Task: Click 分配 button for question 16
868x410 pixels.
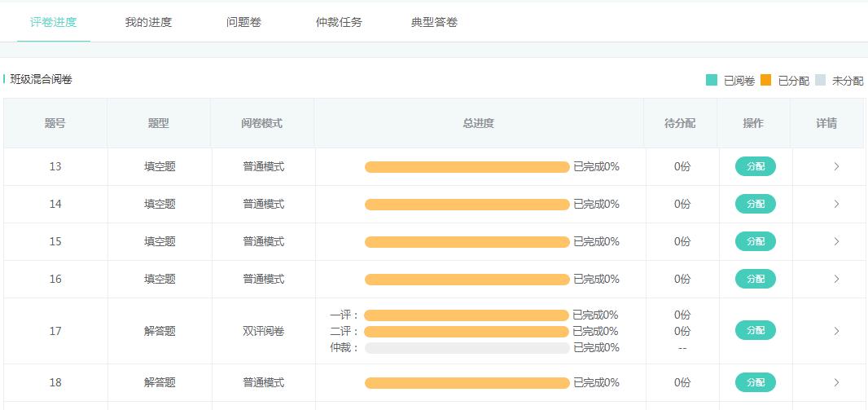Action: (755, 279)
